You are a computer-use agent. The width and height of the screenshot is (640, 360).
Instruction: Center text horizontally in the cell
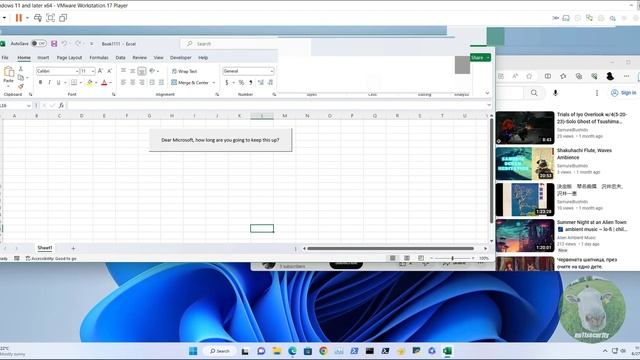[133, 82]
